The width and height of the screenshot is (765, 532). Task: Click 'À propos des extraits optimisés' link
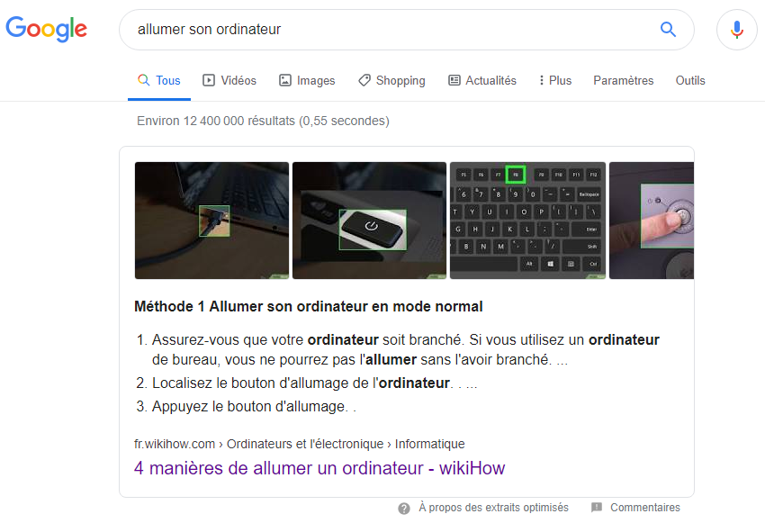[493, 508]
